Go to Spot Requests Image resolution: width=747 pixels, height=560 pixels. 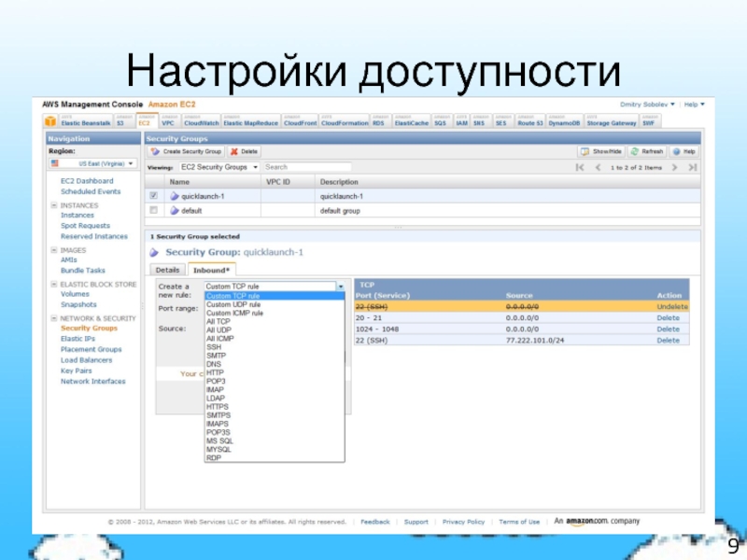[x=85, y=226]
